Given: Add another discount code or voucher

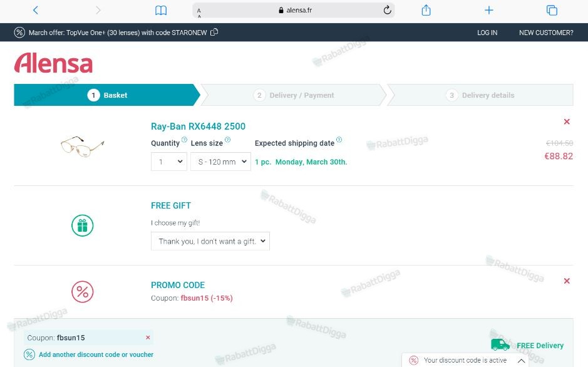Looking at the screenshot, I should tap(96, 354).
